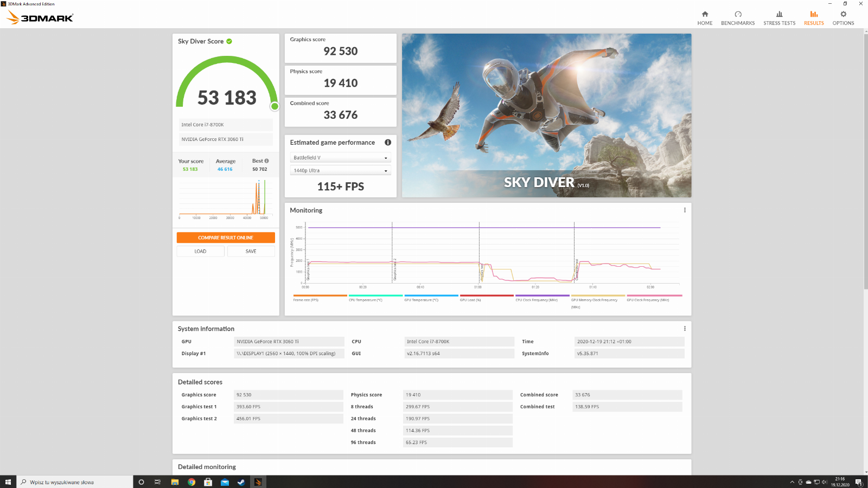This screenshot has width=868, height=488.
Task: Toggle the CPU Temperature legend item
Action: click(375, 298)
